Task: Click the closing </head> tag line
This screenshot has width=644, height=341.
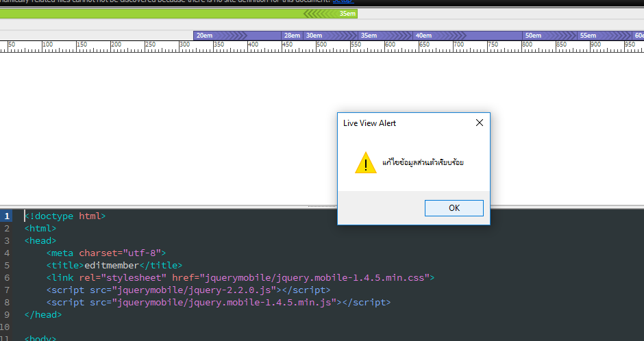Action: point(43,314)
